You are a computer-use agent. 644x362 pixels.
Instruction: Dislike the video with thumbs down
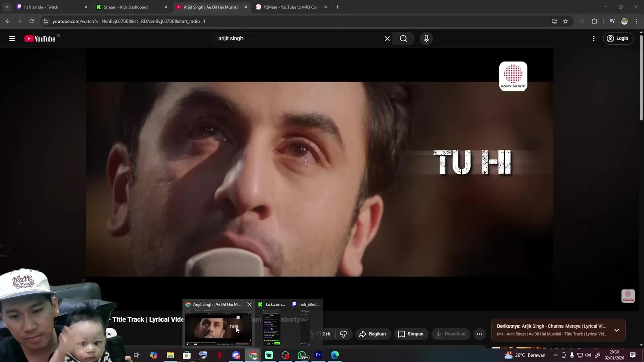343,334
